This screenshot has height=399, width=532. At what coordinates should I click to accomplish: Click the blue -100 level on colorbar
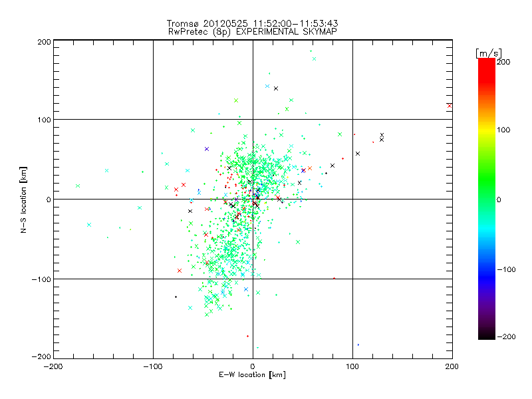point(487,270)
